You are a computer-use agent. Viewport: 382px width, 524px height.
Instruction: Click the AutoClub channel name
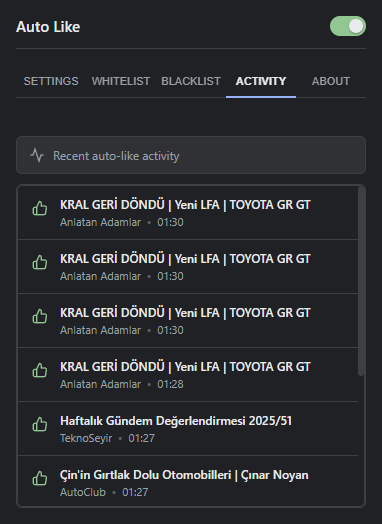(x=83, y=492)
